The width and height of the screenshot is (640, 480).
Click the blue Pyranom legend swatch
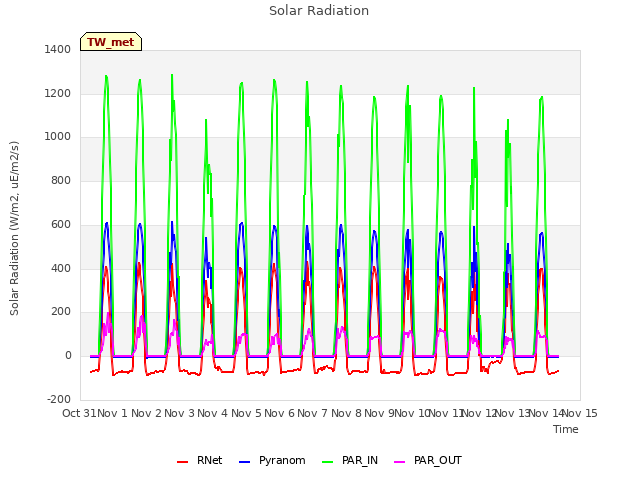click(244, 462)
